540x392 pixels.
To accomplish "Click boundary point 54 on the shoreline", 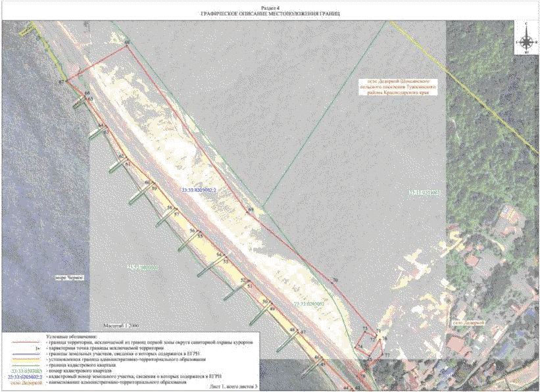I will click(219, 255).
